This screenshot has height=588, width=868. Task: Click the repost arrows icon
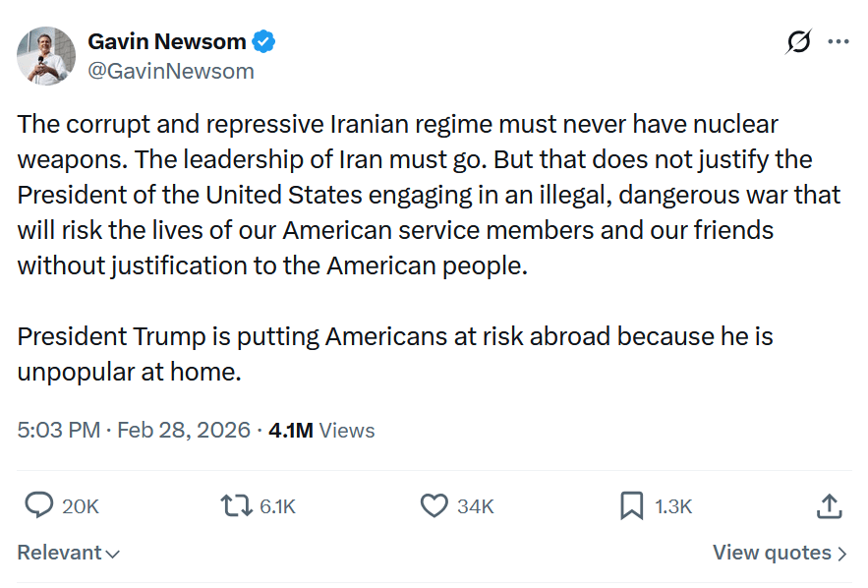click(x=236, y=505)
